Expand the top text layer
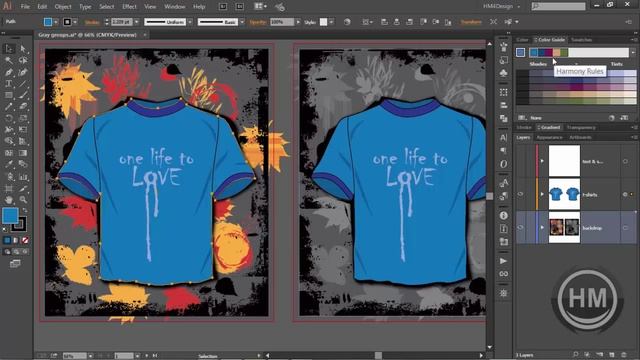The height and width of the screenshot is (360, 640). 542,161
